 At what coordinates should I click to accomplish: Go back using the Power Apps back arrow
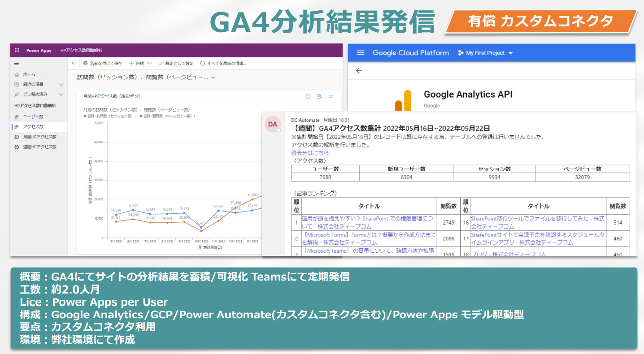74,64
